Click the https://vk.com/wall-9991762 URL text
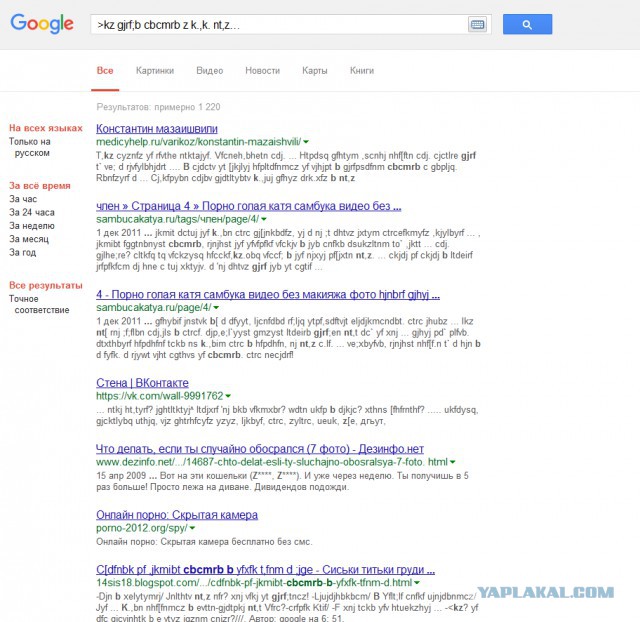The width and height of the screenshot is (640, 622). [x=160, y=396]
